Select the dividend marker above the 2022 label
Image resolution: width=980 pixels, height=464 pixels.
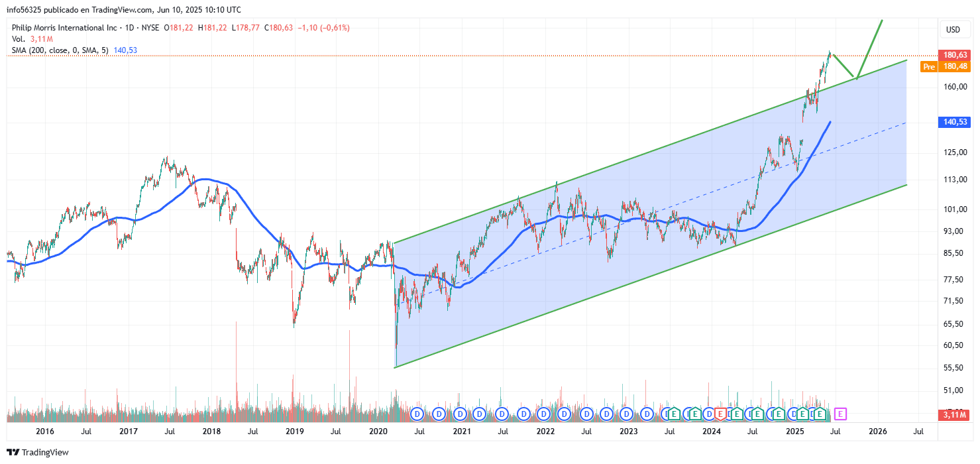point(544,414)
